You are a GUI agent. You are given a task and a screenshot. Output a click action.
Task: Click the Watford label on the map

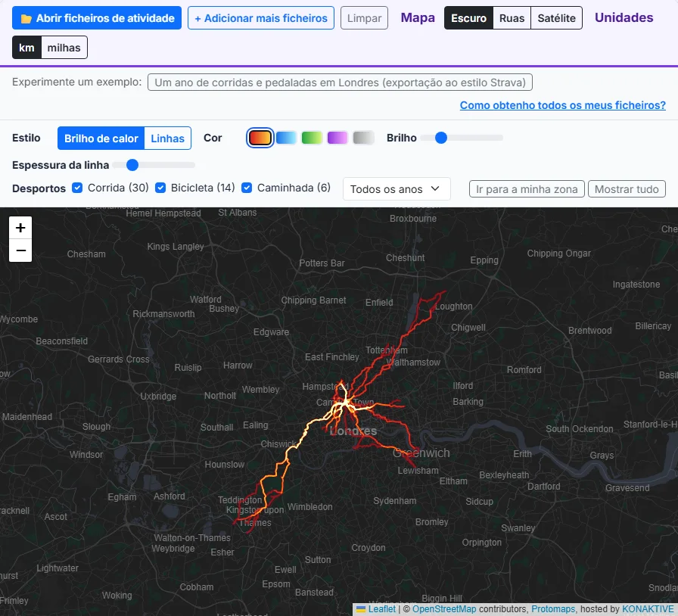[x=205, y=300]
